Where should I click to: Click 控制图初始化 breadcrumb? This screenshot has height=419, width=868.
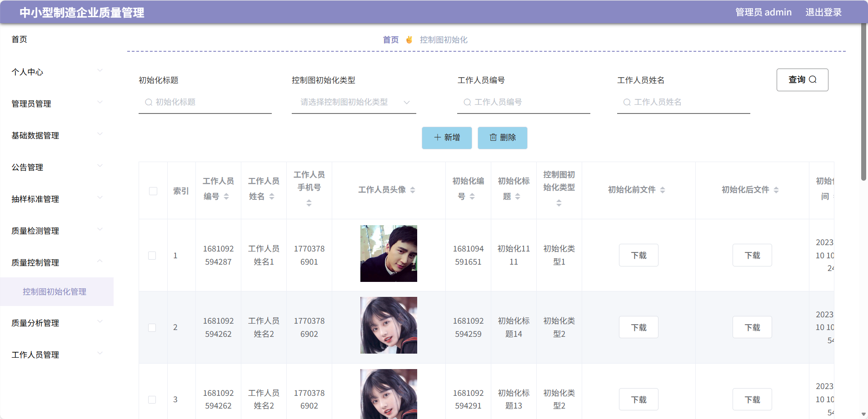point(444,40)
